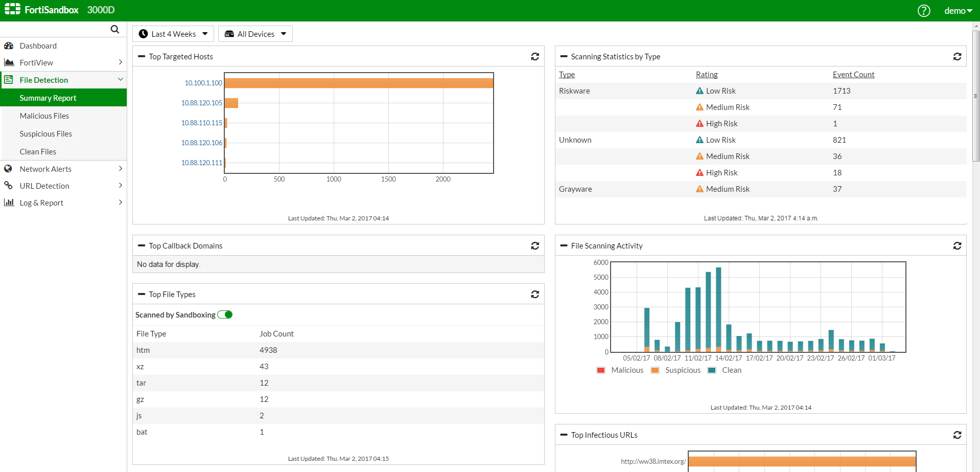The image size is (980, 472).
Task: Refresh the Top Targeted Hosts widget
Action: [x=534, y=57]
